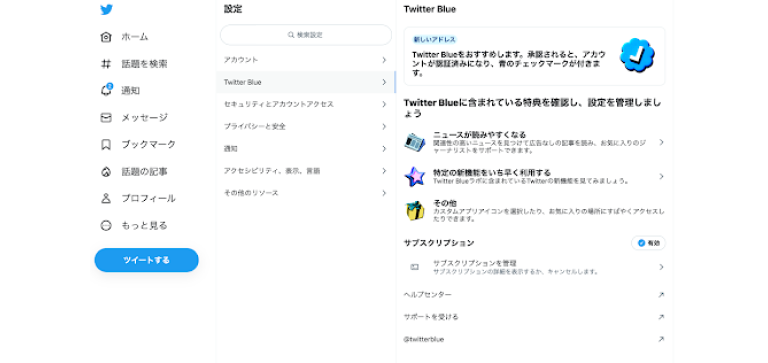Viewport: 768px width, 363px height.
Task: Click the external arrow beside サポートを受ける
Action: coord(661,317)
